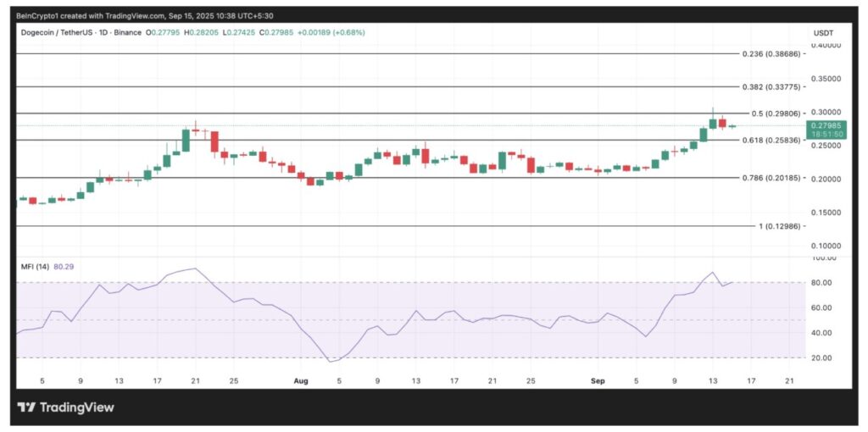Screen dimensions: 868x432
Task: Click the 100.00 level on MFI scale
Action: pos(822,258)
